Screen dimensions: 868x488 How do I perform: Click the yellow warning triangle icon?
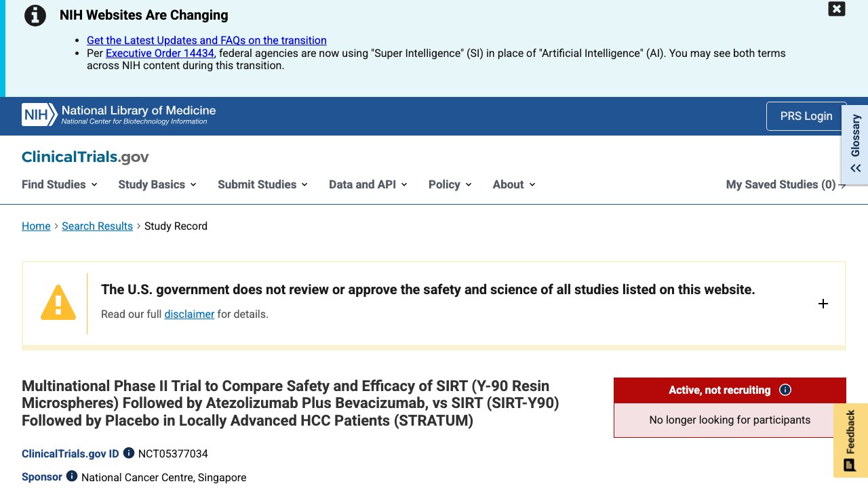coord(58,302)
